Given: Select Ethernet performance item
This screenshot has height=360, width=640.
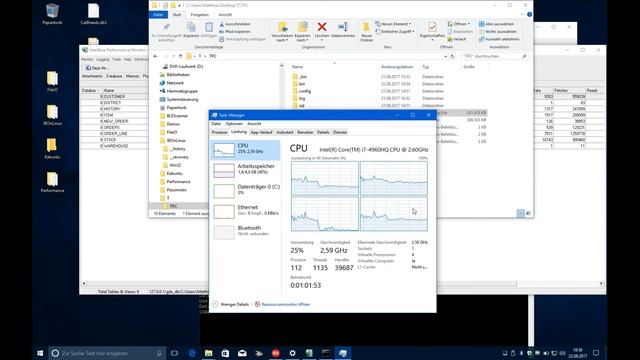Looking at the screenshot, I should [245, 211].
